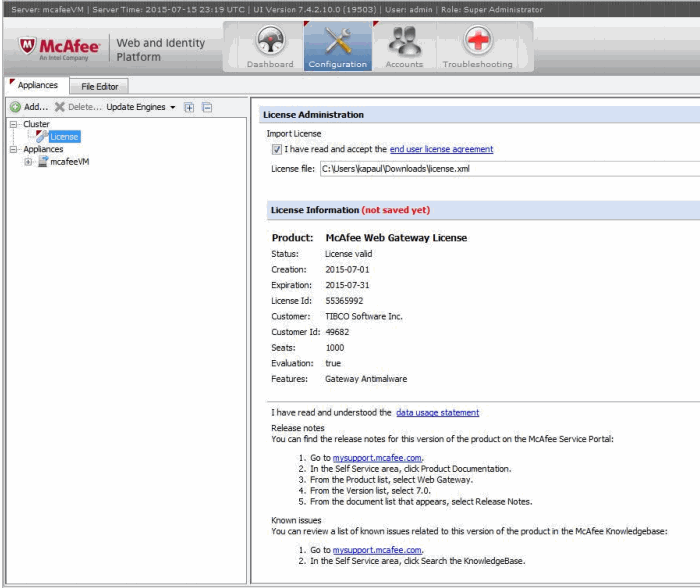
Task: Collapse the Cluster tree node
Action: point(13,124)
